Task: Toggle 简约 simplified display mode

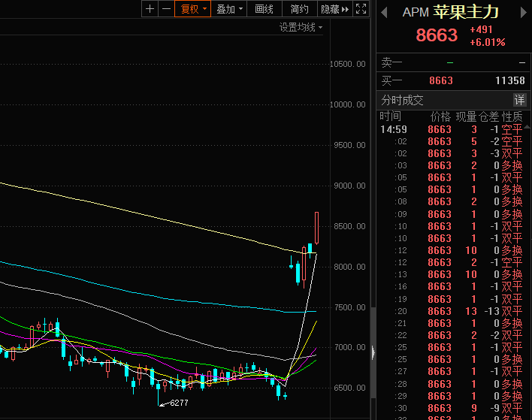Action: click(299, 9)
